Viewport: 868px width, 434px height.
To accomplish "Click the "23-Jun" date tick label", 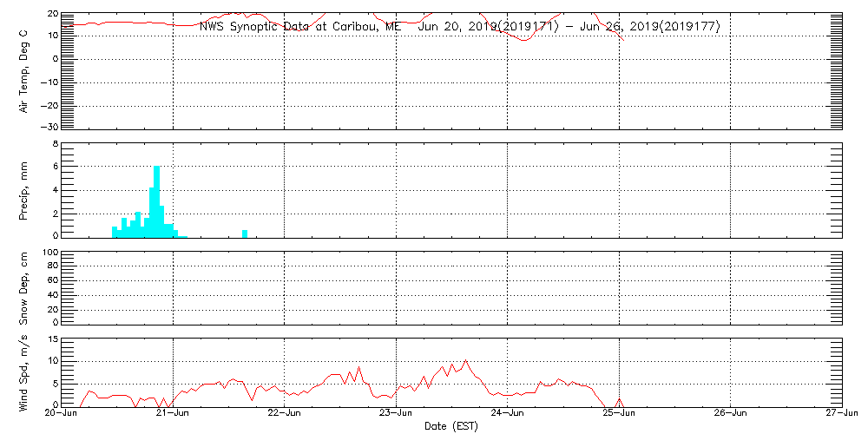I will [396, 415].
